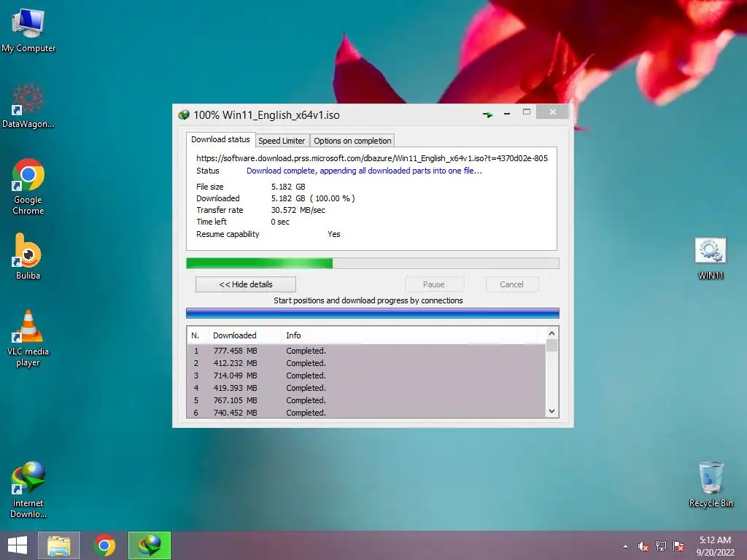Show hidden system tray icons

(625, 546)
